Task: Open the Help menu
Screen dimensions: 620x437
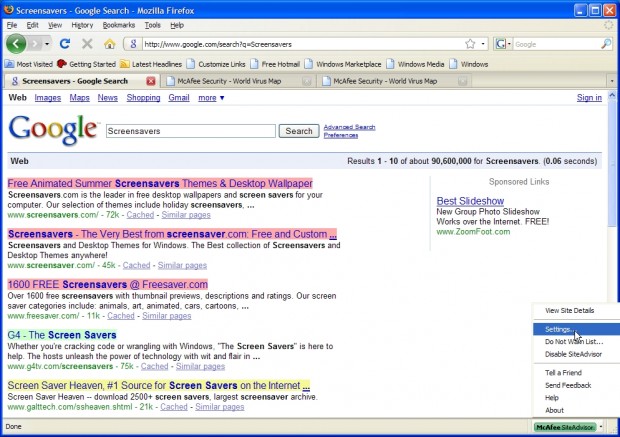Action: coord(177,25)
